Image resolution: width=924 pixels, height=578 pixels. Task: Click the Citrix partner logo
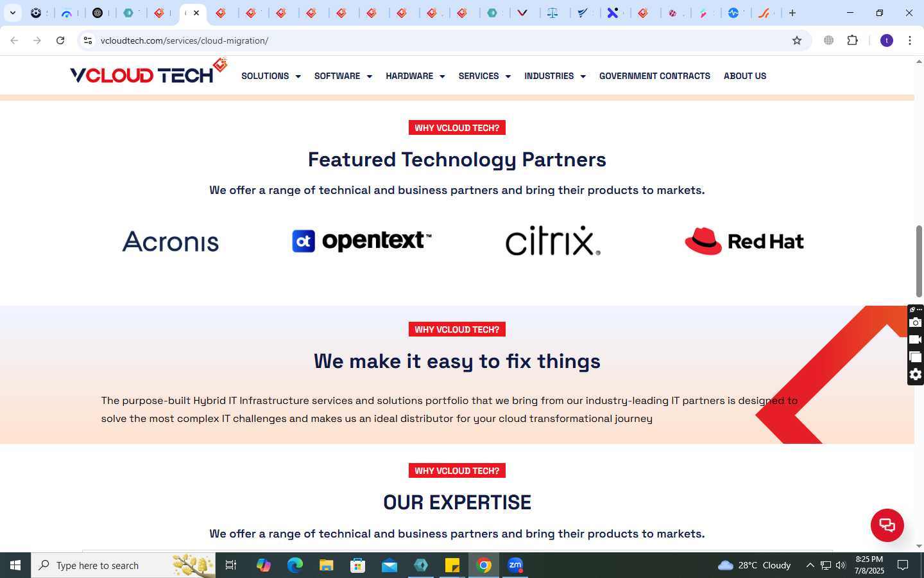coord(553,241)
